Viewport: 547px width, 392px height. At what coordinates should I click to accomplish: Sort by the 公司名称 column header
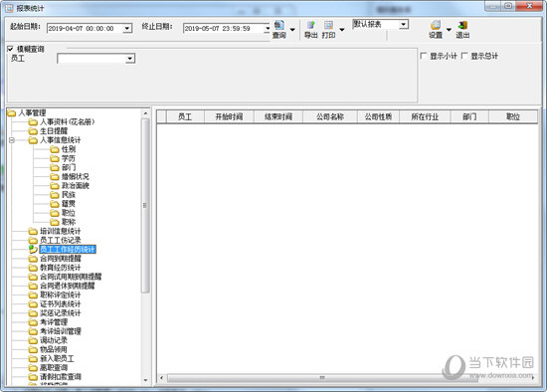pos(330,116)
